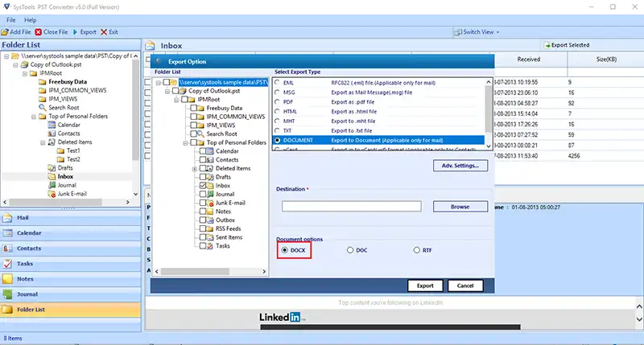Click the Journal navigation pane icon
644x345 pixels.
(x=7, y=294)
